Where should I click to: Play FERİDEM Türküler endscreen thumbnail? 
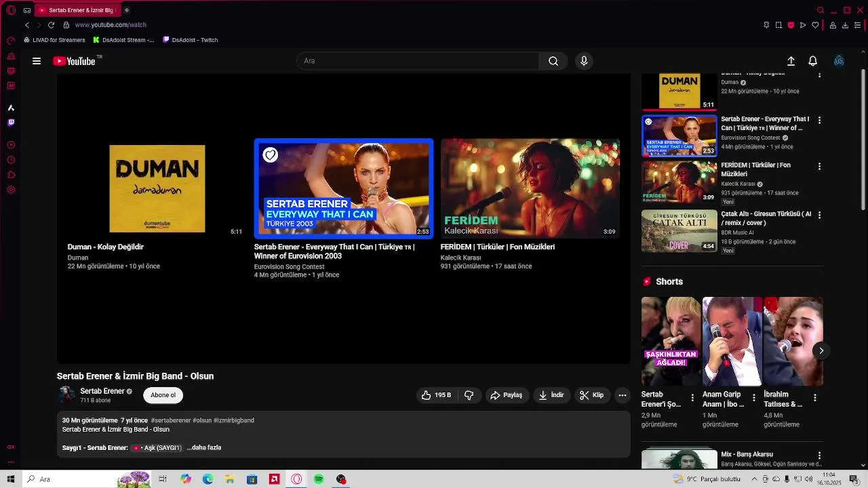click(530, 188)
